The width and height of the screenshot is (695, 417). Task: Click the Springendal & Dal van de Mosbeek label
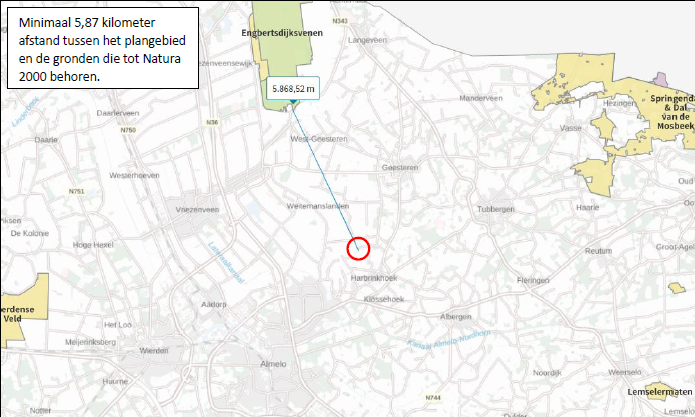tap(674, 112)
